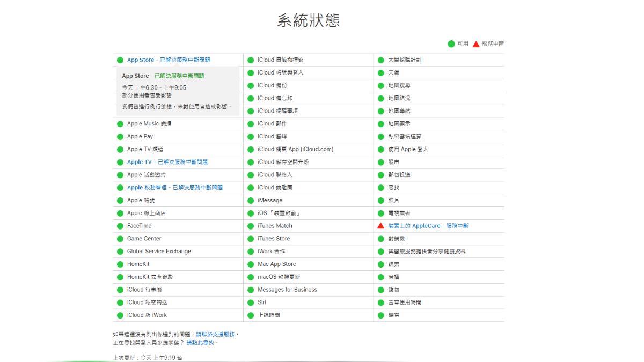Click the green dot beside Game Center
The image size is (644, 362).
pyautogui.click(x=120, y=239)
